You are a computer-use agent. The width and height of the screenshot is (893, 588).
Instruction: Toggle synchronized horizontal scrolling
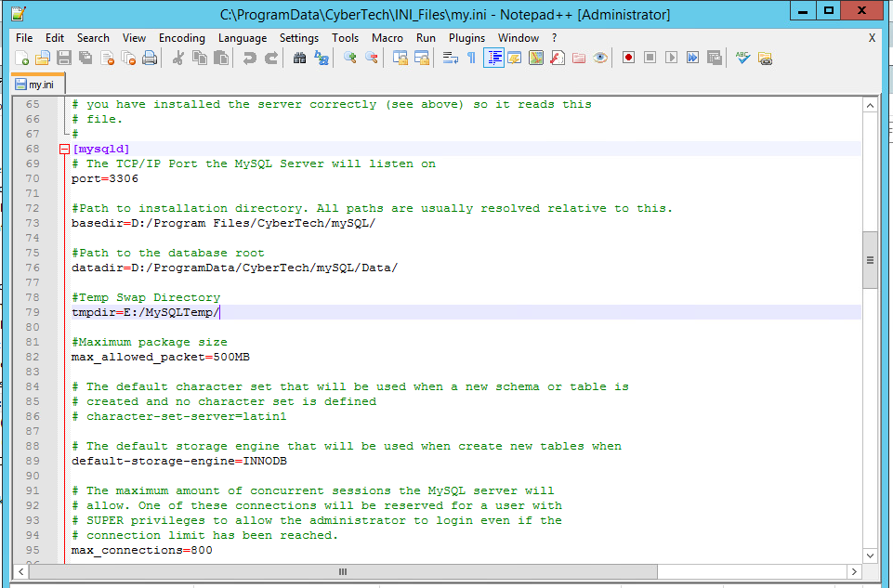(422, 58)
